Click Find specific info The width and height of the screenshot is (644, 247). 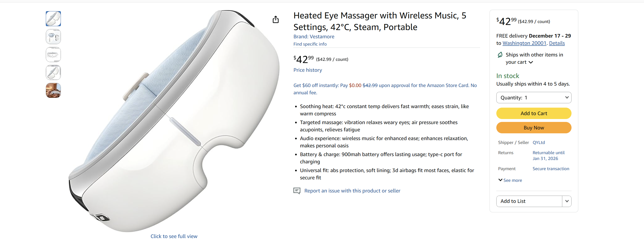point(310,44)
